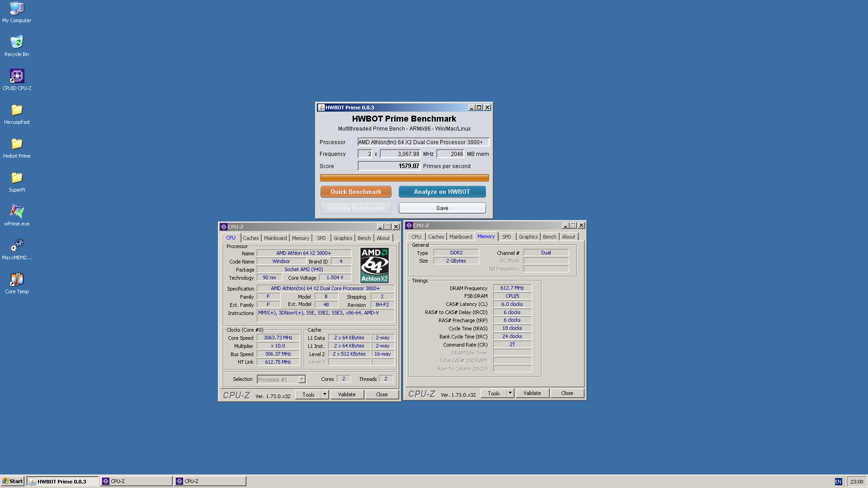Screen dimensions: 868x488
Task: Expand Tools arrow in Memory CPU-Z window
Action: click(510, 393)
